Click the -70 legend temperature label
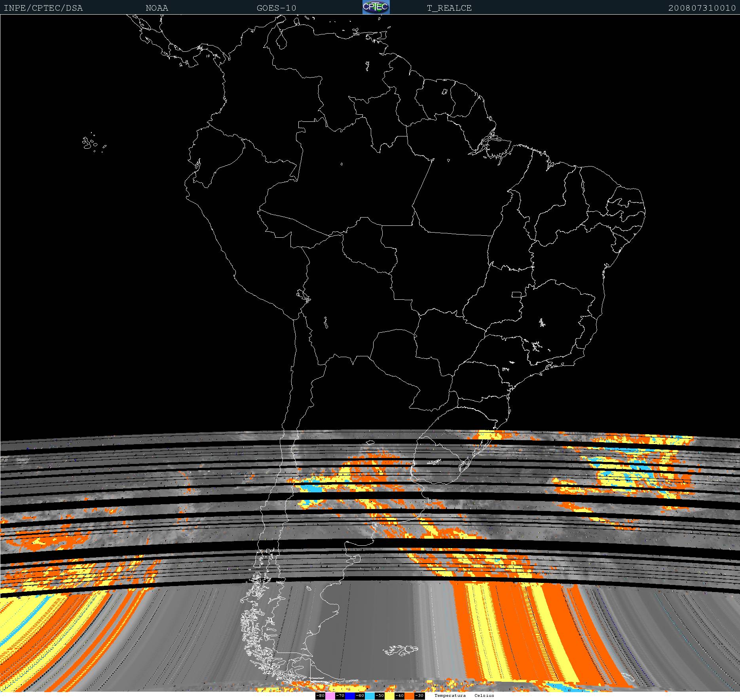The width and height of the screenshot is (740, 700). [x=340, y=696]
